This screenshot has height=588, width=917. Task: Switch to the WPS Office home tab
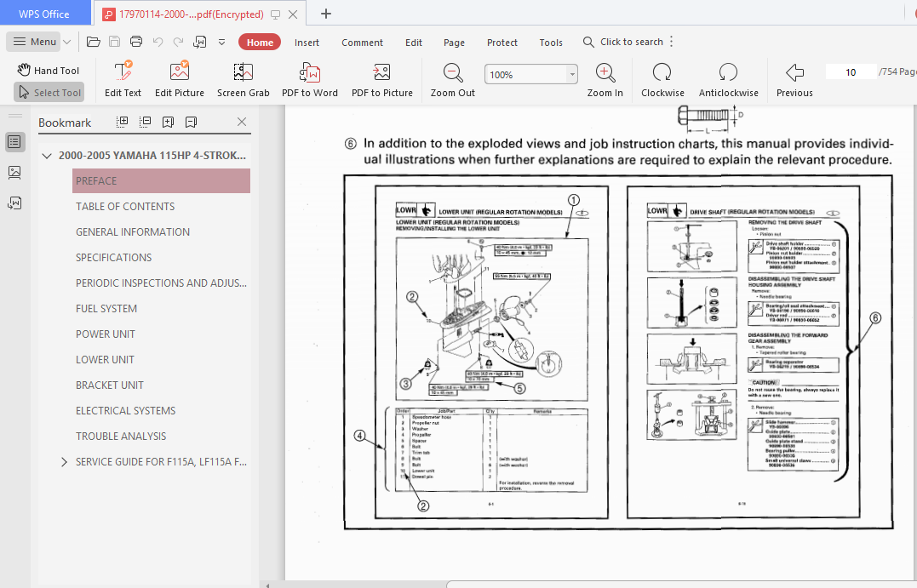44,14
